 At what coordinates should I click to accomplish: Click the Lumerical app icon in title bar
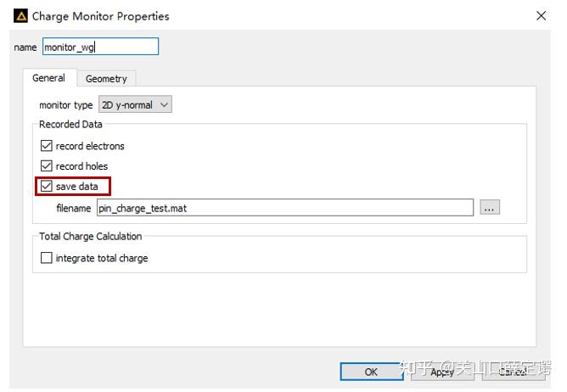point(20,16)
